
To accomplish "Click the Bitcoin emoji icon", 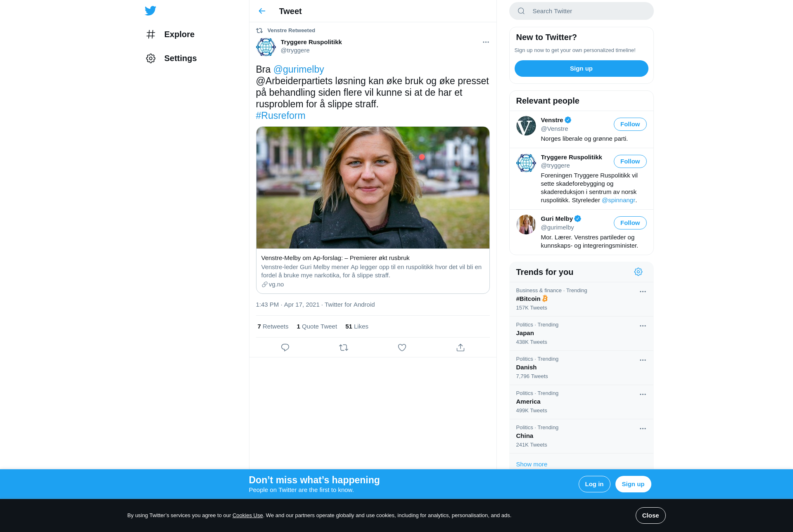I will pos(545,298).
